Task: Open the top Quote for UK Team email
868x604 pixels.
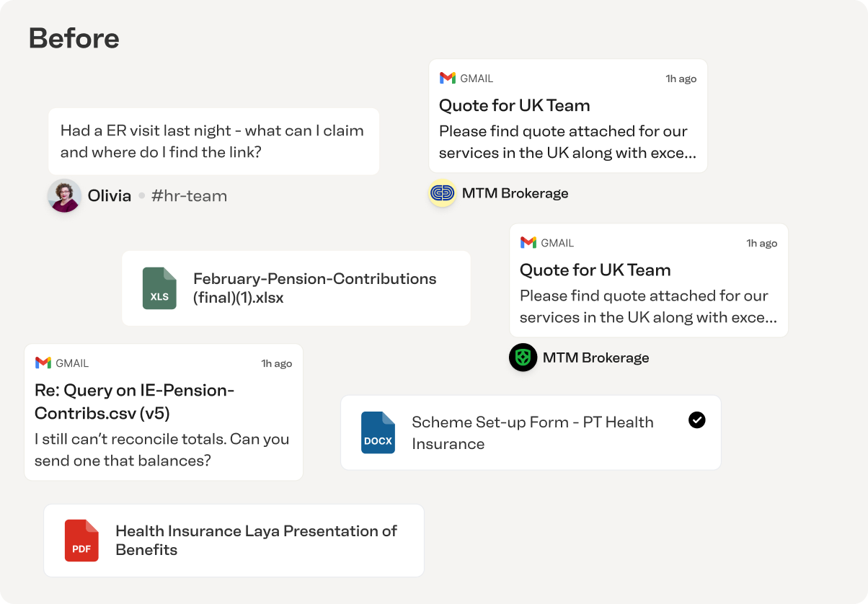Action: pyautogui.click(x=568, y=116)
